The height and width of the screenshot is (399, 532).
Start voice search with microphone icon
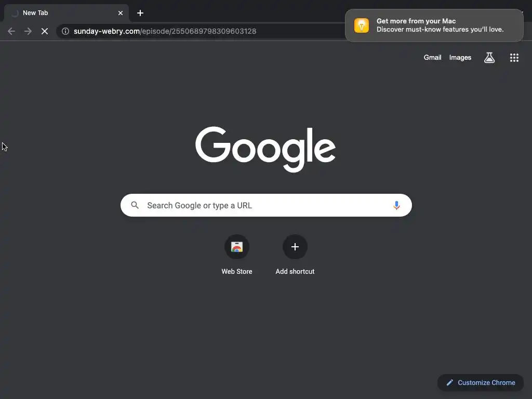tap(396, 205)
